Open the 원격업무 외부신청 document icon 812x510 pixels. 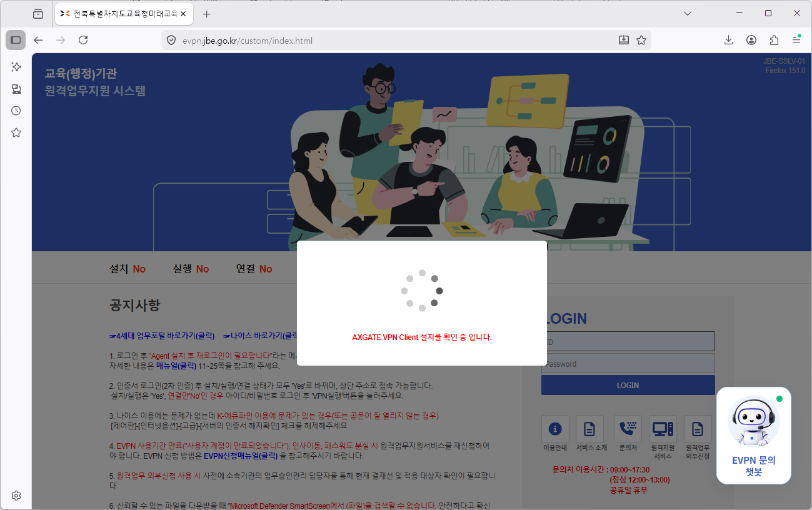698,429
